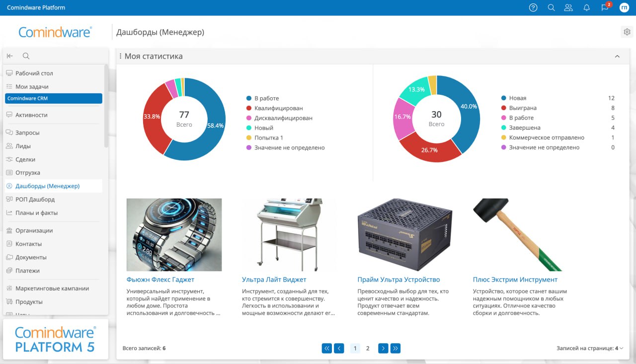Open messages flag icon with badge
The height and width of the screenshot is (364, 636).
[605, 7]
